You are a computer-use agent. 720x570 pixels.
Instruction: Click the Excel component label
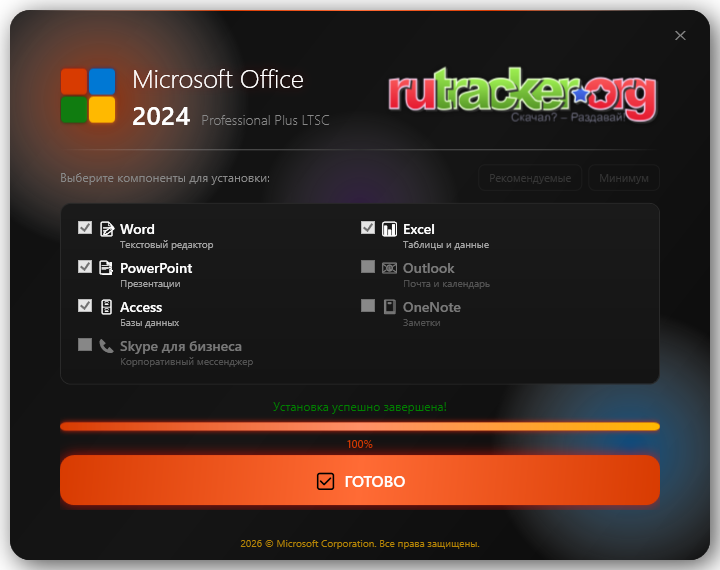[x=419, y=229]
